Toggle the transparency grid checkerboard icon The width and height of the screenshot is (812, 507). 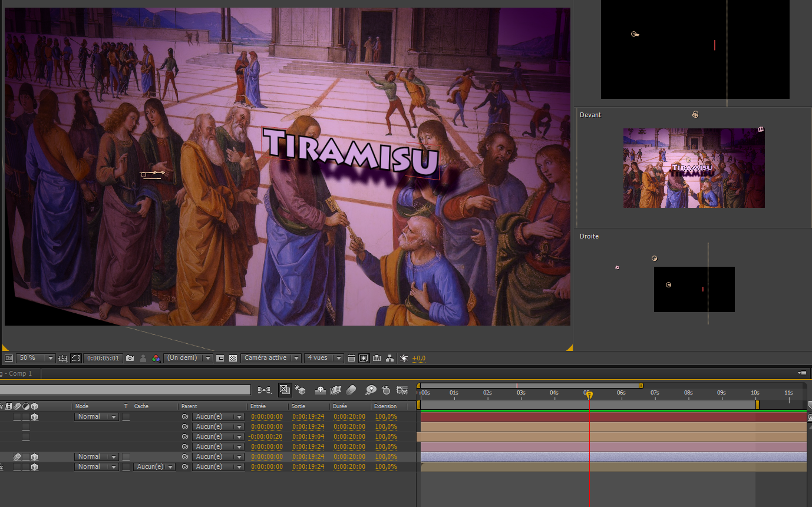coord(233,358)
